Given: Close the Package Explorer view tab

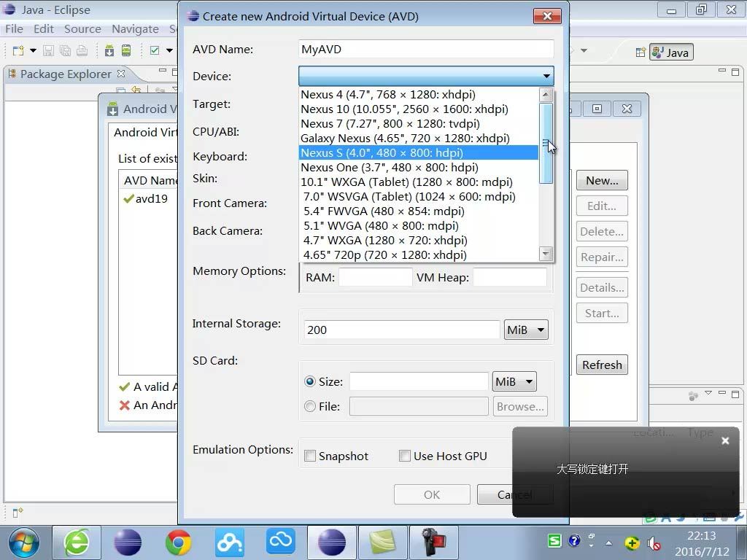Looking at the screenshot, I should [x=121, y=74].
